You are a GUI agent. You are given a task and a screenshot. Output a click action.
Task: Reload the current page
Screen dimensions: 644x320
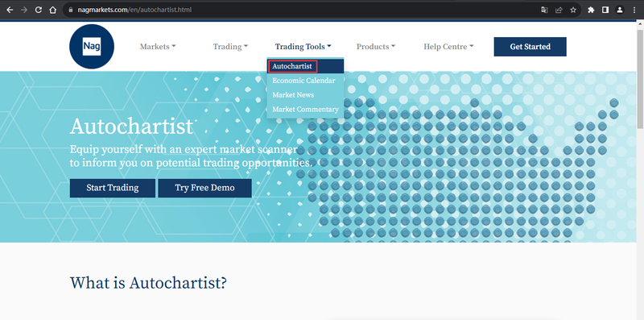pos(39,10)
